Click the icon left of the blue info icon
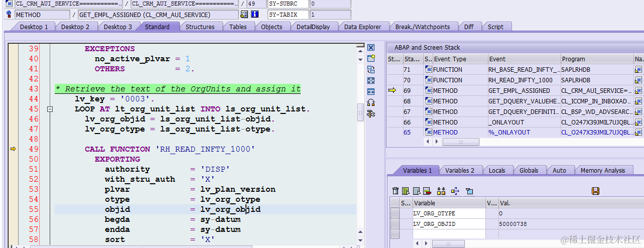The width and height of the screenshot is (644, 248). pos(244,15)
